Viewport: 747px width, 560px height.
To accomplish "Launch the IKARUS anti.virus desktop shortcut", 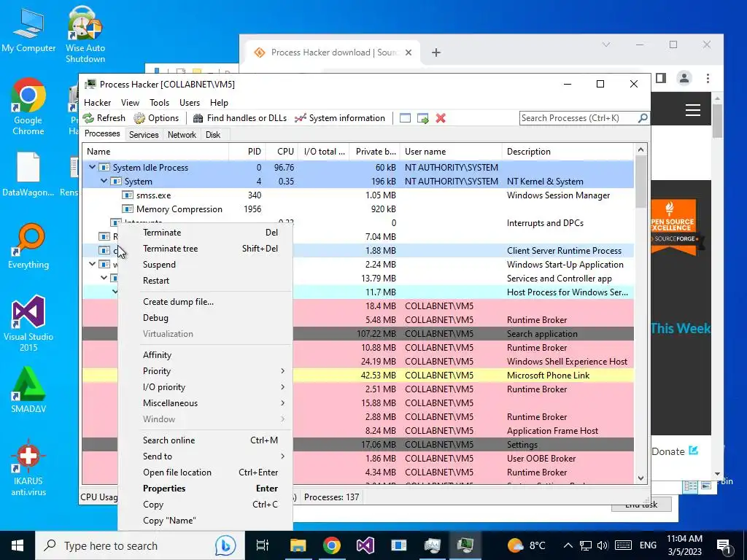I will [28, 467].
